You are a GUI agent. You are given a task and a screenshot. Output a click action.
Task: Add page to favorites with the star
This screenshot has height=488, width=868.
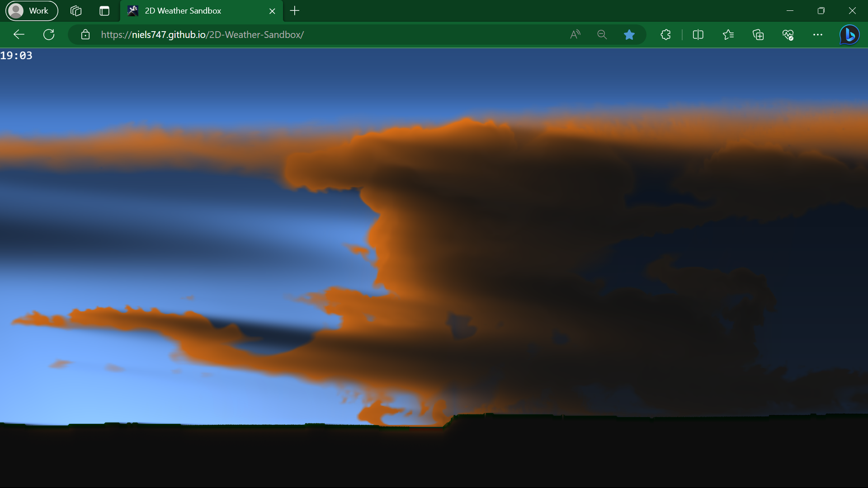click(629, 35)
